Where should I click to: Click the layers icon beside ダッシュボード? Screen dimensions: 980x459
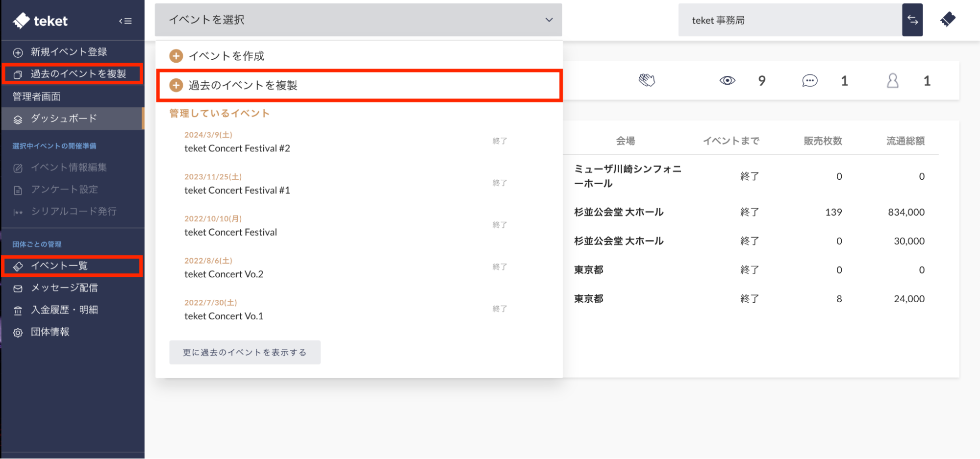pyautogui.click(x=18, y=120)
